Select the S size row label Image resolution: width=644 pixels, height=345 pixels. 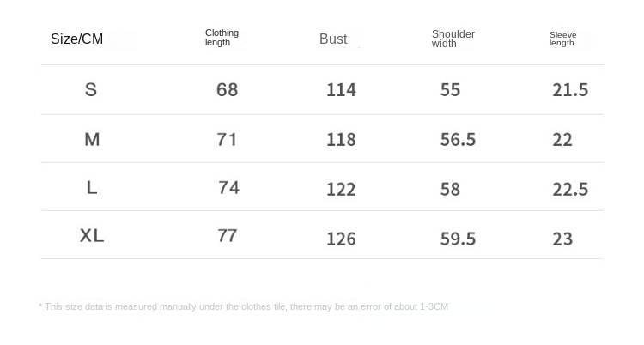pos(91,89)
